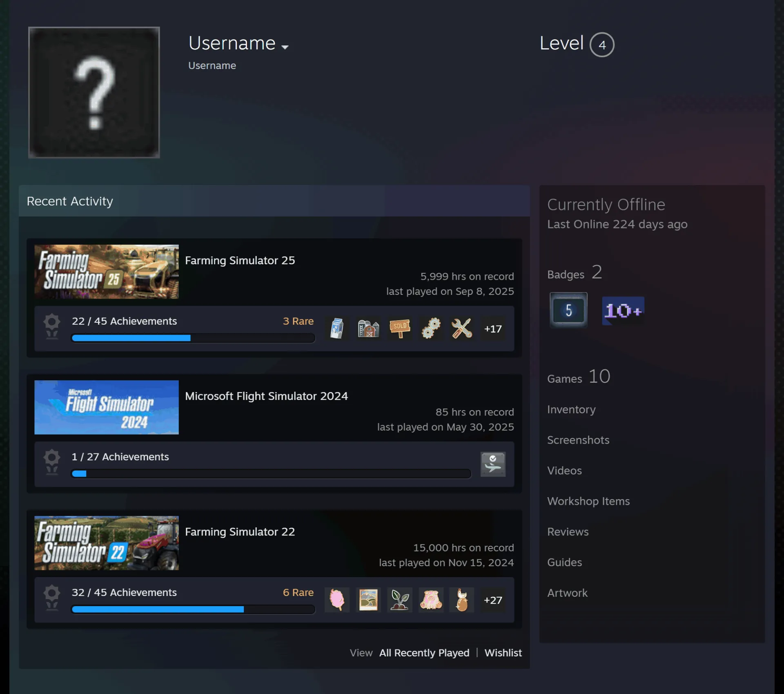View All Recently Played games
This screenshot has height=694, width=784.
pos(424,653)
